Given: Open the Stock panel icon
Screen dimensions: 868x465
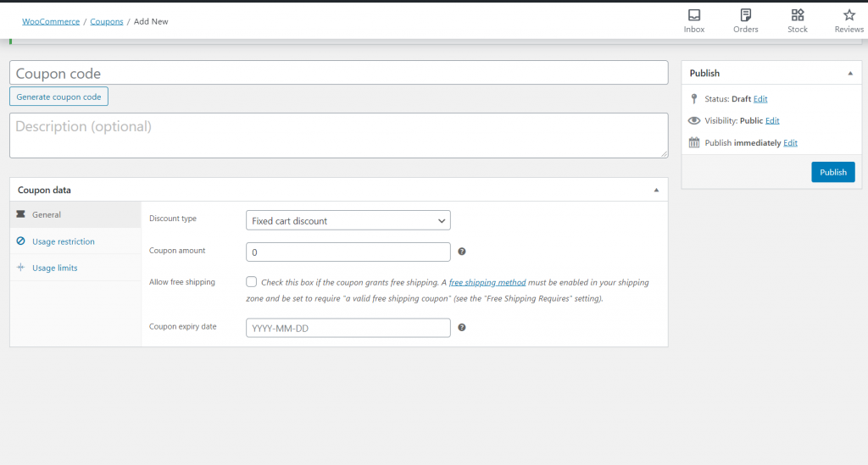Looking at the screenshot, I should click(797, 15).
